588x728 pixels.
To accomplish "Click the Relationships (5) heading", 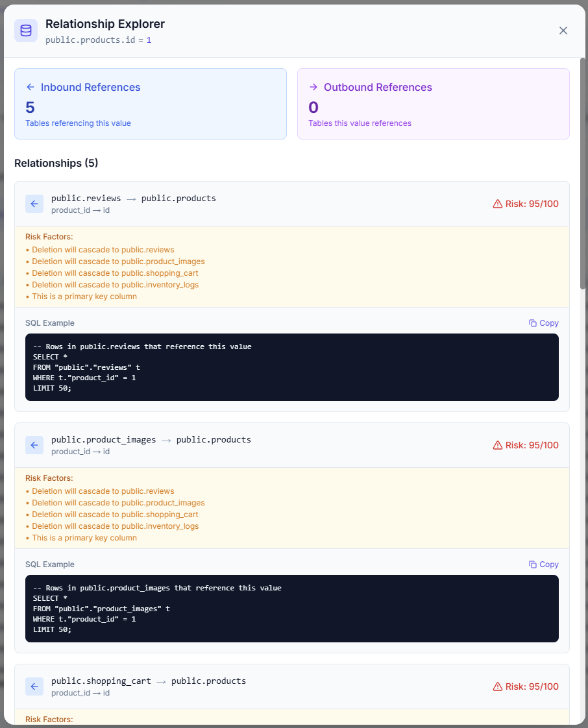I will pyautogui.click(x=56, y=163).
